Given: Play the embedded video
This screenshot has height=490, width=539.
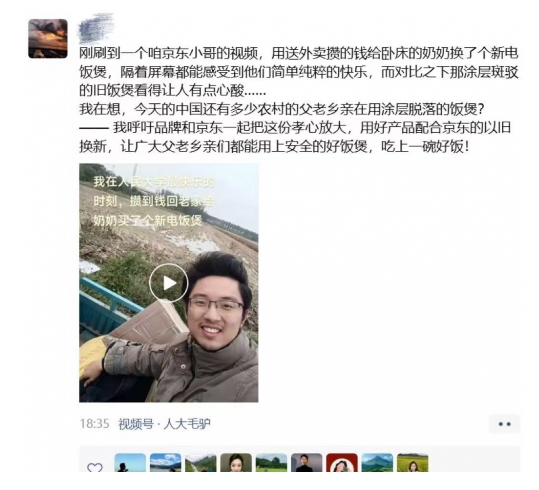Looking at the screenshot, I should 168,283.
